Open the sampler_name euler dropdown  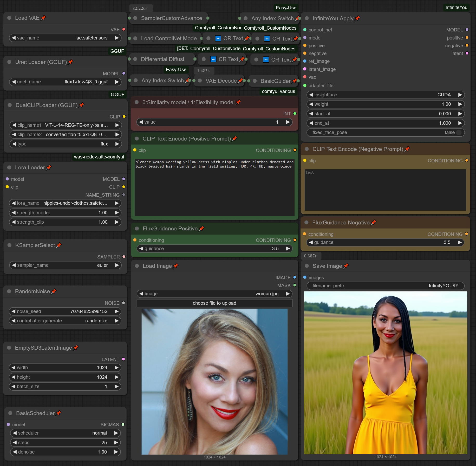[x=65, y=265]
